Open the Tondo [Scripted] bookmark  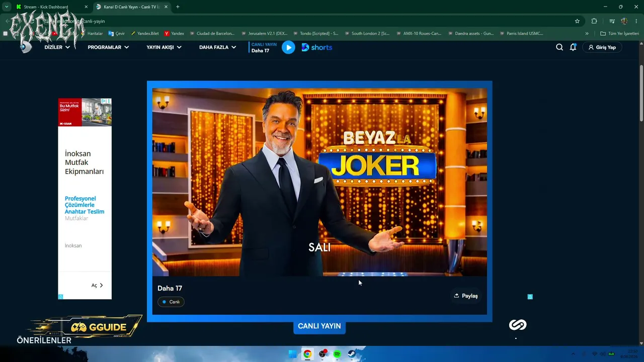(x=315, y=34)
